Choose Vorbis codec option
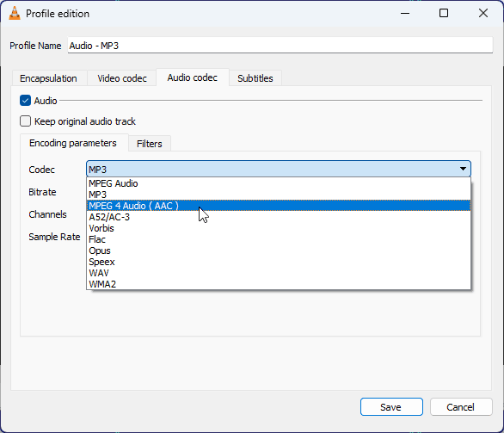Image resolution: width=504 pixels, height=433 pixels. pos(279,228)
